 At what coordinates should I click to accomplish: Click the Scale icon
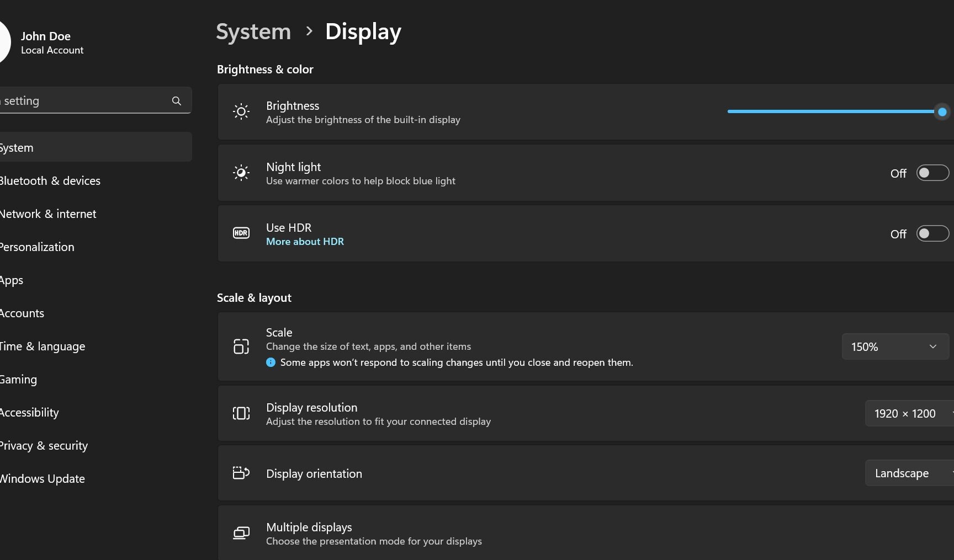tap(241, 346)
